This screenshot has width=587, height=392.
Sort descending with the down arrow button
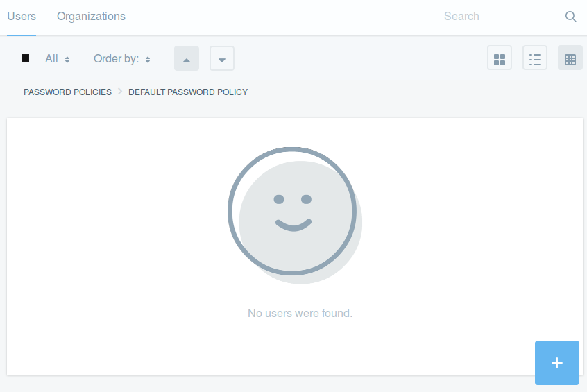[x=222, y=58]
